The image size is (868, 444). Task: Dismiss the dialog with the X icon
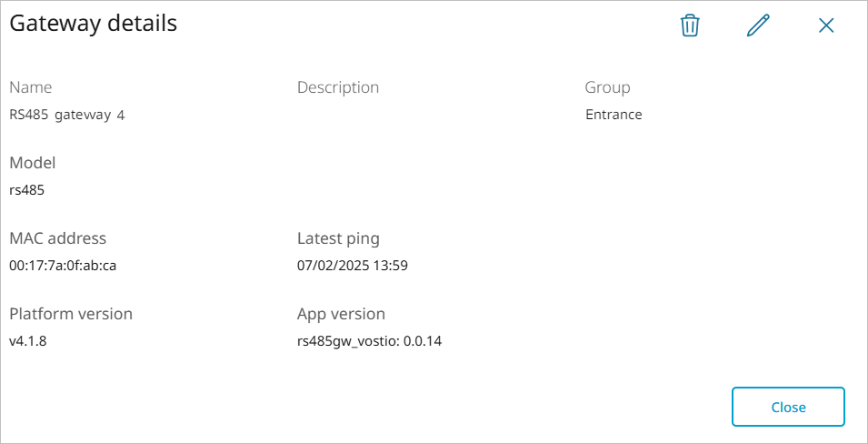pos(826,25)
